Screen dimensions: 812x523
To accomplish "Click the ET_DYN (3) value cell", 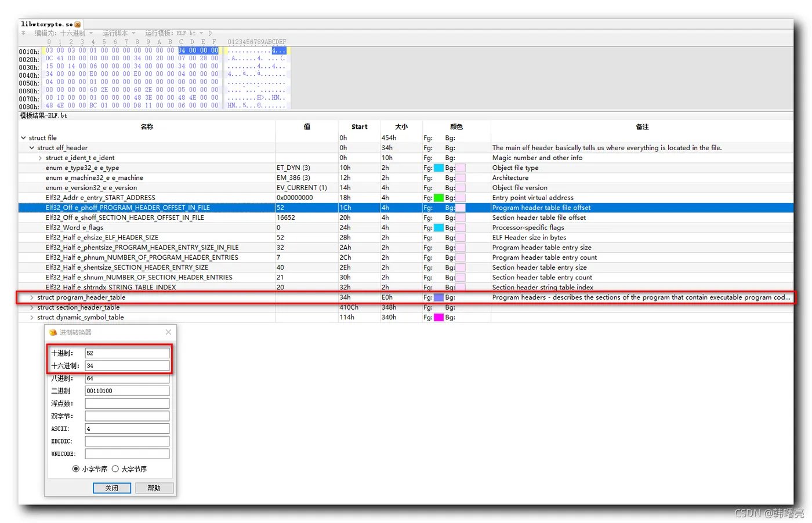I will (307, 168).
